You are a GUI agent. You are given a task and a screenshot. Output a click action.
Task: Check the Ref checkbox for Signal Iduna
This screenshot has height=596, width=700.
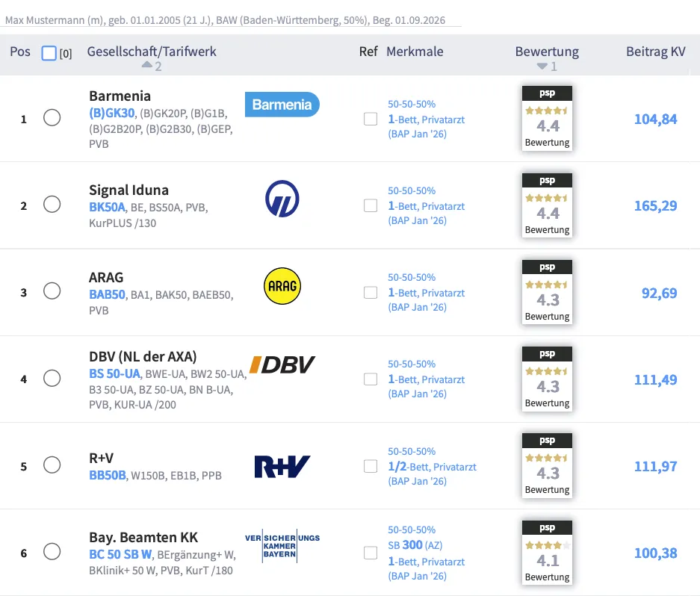click(370, 205)
